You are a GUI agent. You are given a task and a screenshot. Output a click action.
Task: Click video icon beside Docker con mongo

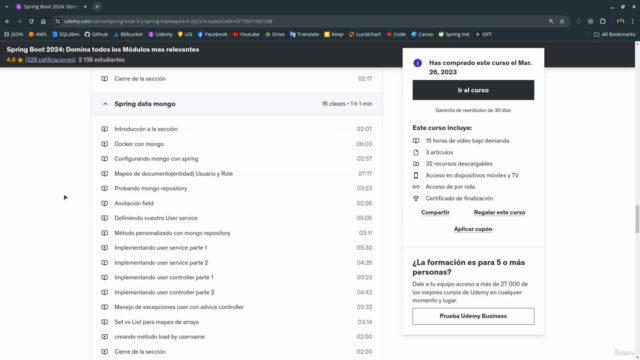104,144
